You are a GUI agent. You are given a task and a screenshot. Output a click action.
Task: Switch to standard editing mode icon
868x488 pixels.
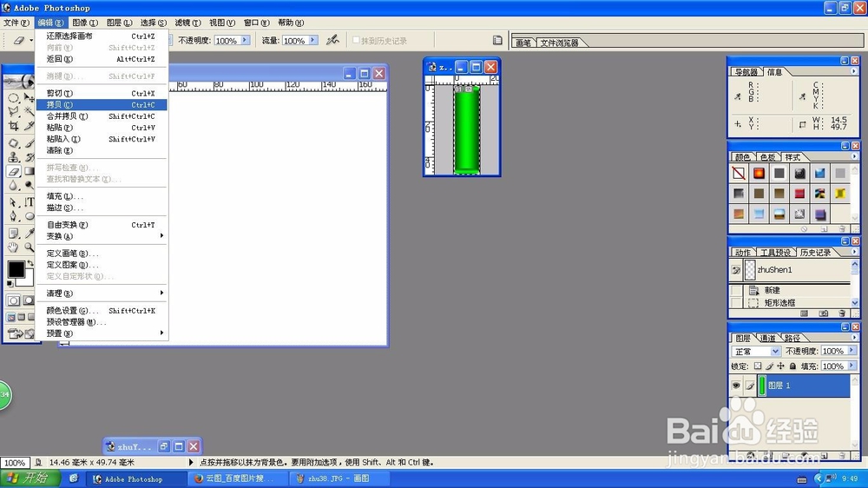pos(13,300)
